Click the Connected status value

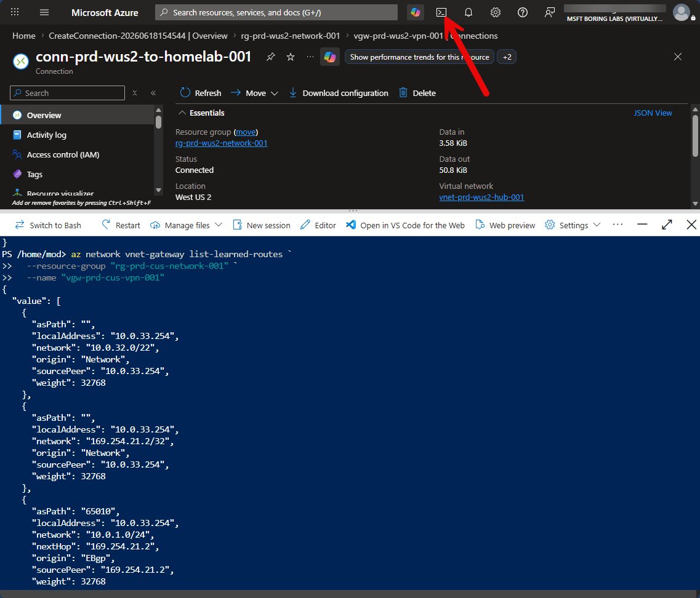(x=195, y=170)
